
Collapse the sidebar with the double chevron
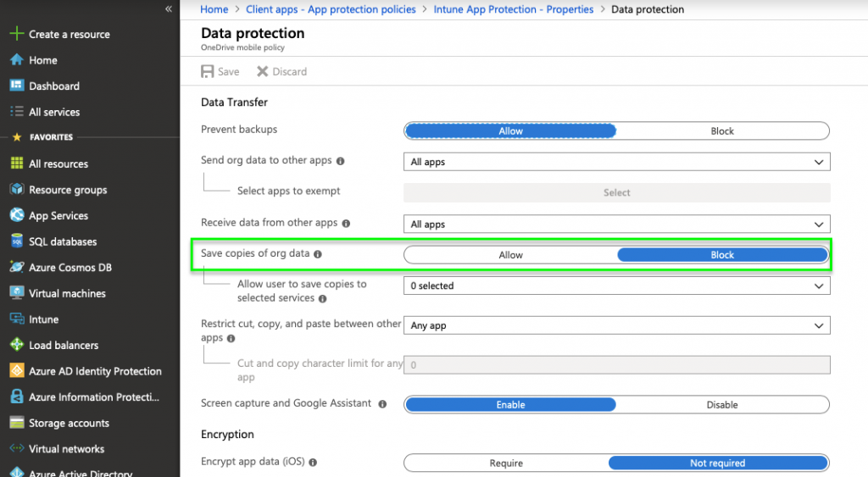click(169, 9)
